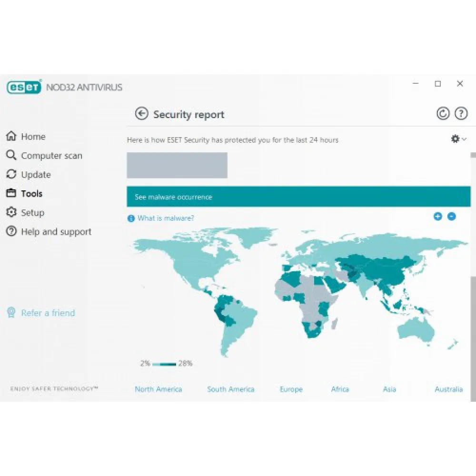Screen dimensions: 476x476
Task: Zoom in on the malware map
Action: (438, 217)
